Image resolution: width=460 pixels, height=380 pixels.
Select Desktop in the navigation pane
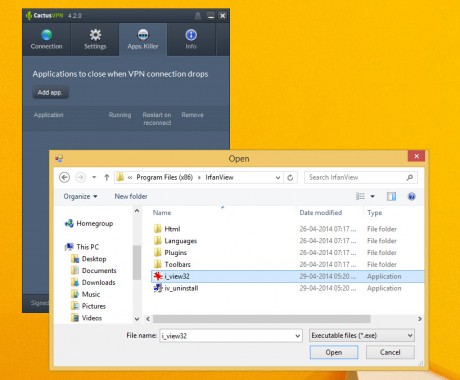(89, 259)
